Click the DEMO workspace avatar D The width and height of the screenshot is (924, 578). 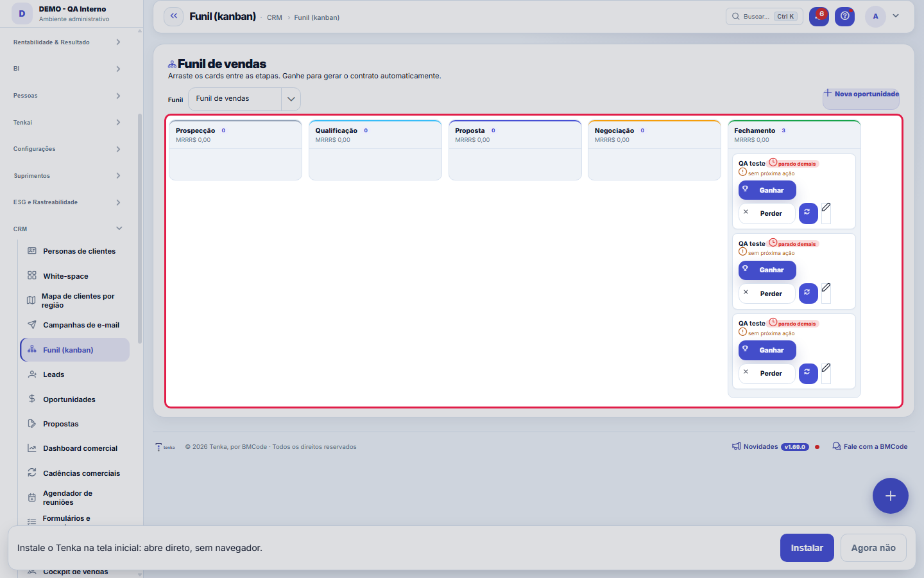[22, 13]
